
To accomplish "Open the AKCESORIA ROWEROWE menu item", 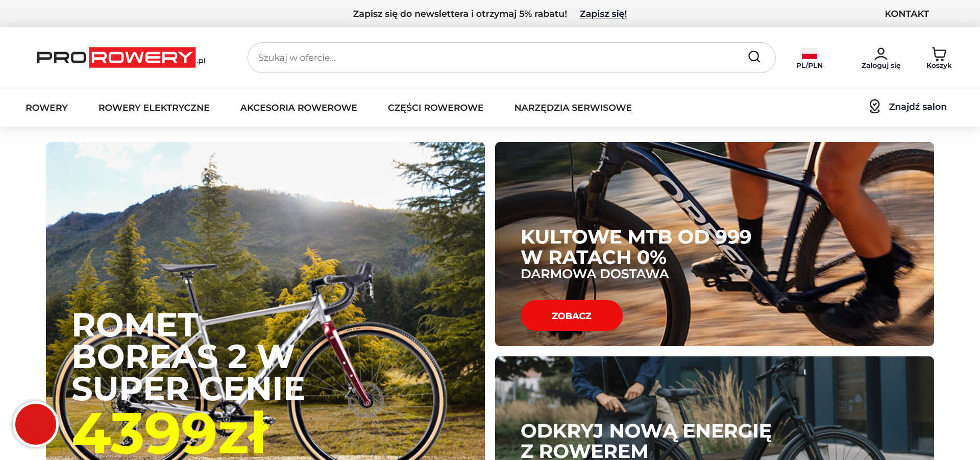I will click(299, 108).
